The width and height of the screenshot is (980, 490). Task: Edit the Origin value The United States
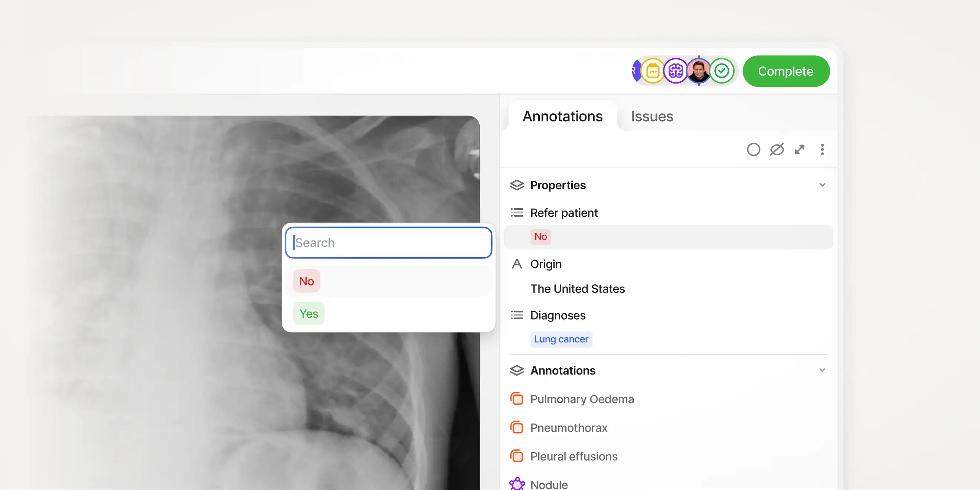[x=578, y=289]
